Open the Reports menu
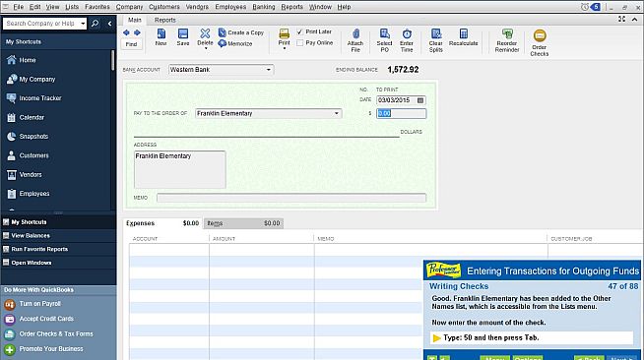Viewport: 644px width, 360px height. [x=292, y=7]
